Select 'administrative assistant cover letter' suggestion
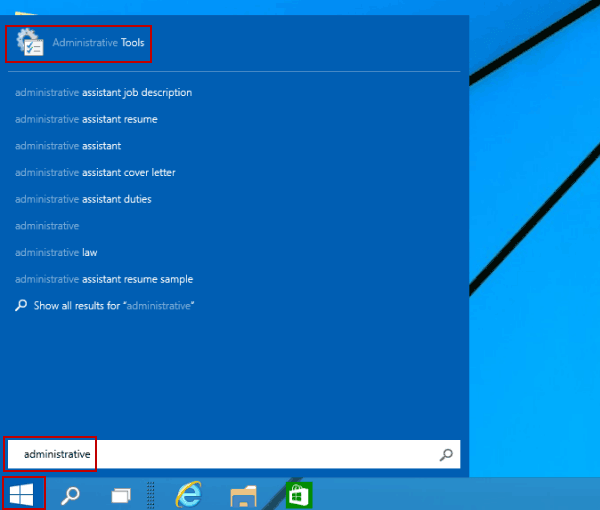Screen dimensions: 600x510 point(95,173)
